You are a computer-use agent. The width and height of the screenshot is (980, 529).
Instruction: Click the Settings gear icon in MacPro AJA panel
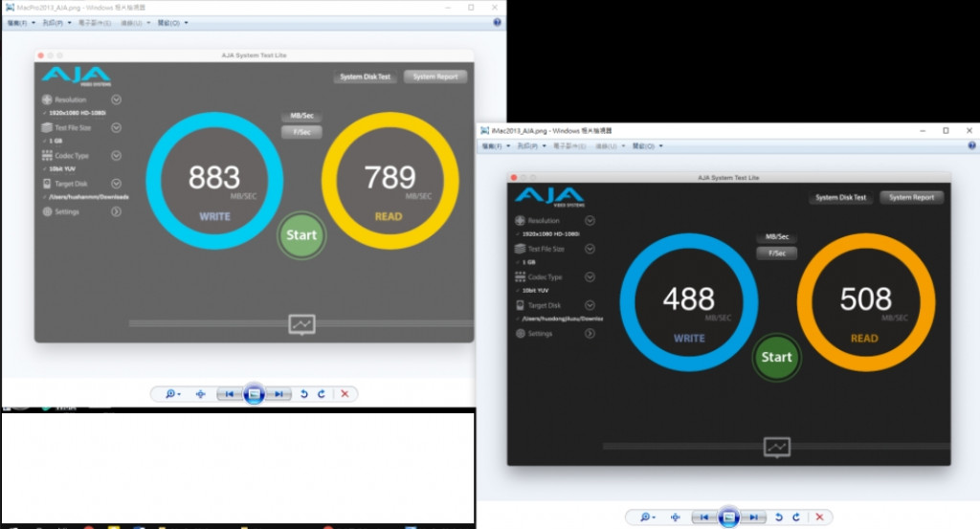[47, 211]
